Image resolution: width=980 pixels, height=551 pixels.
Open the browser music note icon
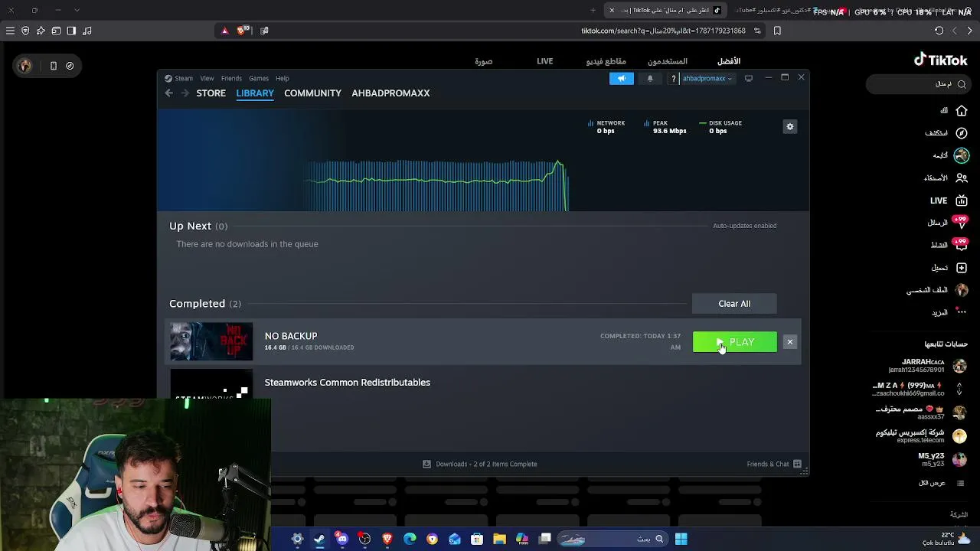pyautogui.click(x=87, y=31)
